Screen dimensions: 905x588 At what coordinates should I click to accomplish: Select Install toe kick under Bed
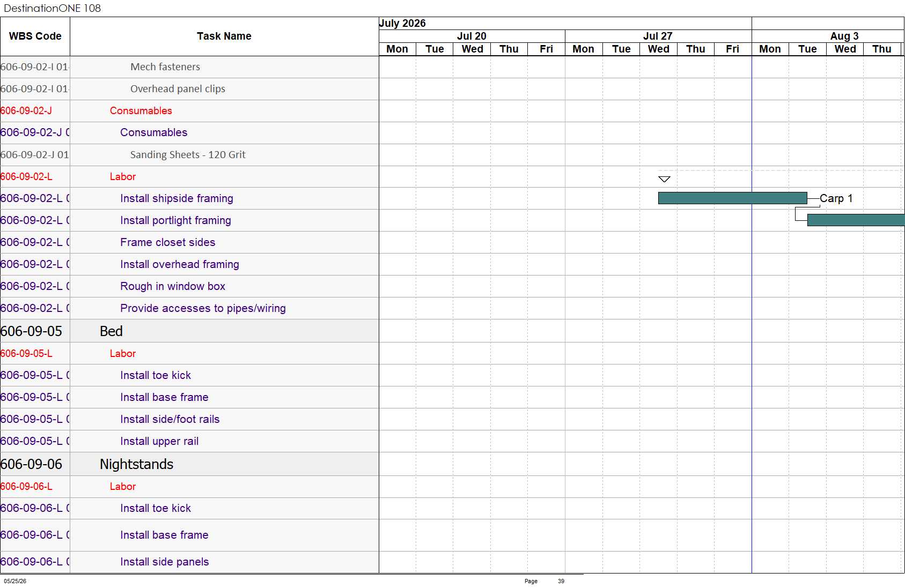pyautogui.click(x=156, y=375)
